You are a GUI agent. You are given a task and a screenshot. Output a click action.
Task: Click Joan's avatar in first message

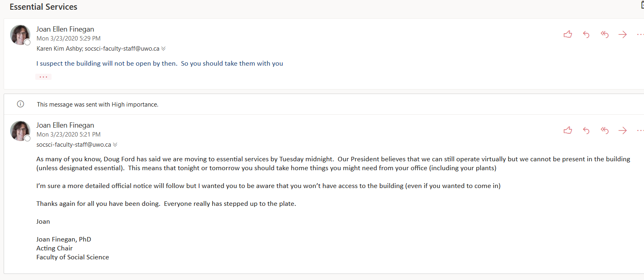20,34
